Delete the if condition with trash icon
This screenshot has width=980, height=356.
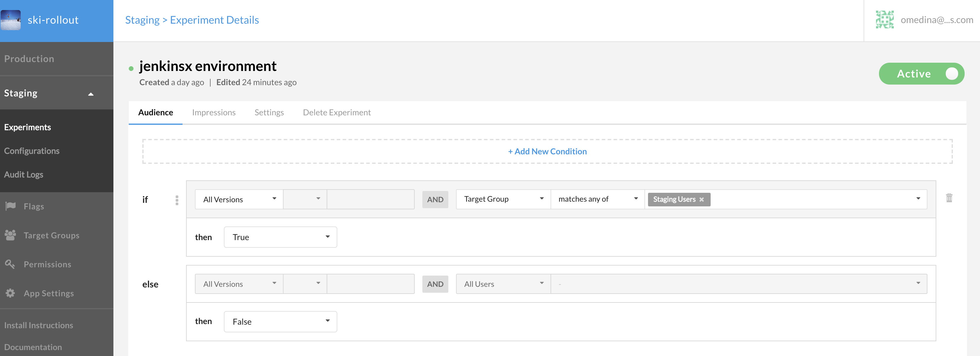pos(949,198)
